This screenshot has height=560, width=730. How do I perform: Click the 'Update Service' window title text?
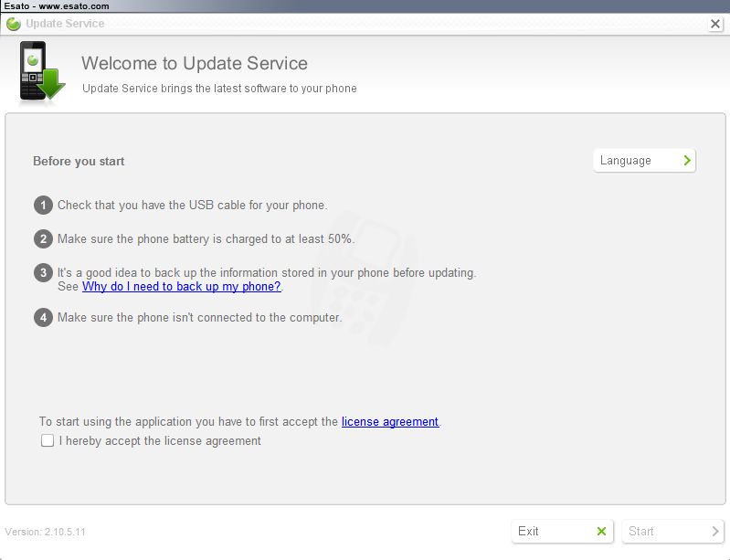tap(65, 24)
